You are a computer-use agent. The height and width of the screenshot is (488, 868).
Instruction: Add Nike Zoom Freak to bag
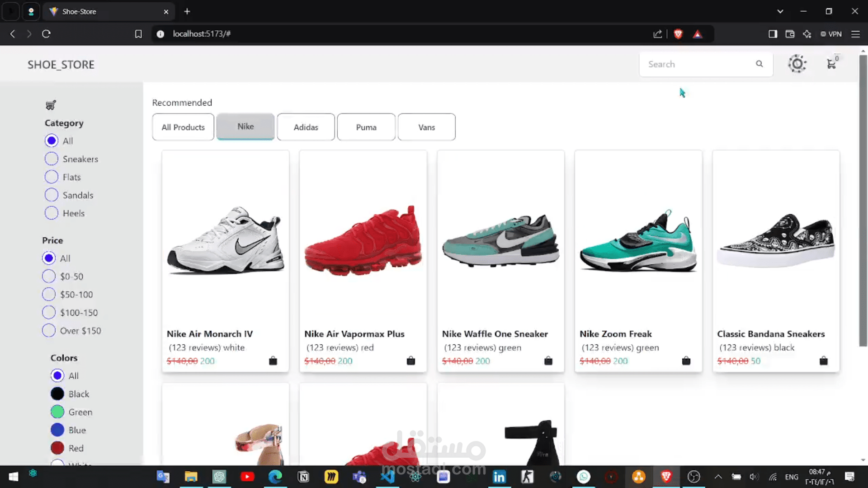tap(686, 361)
